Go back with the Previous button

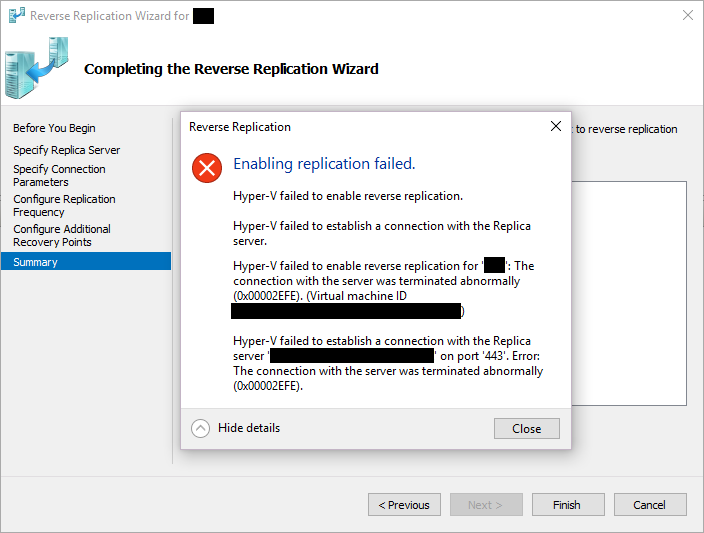[404, 505]
